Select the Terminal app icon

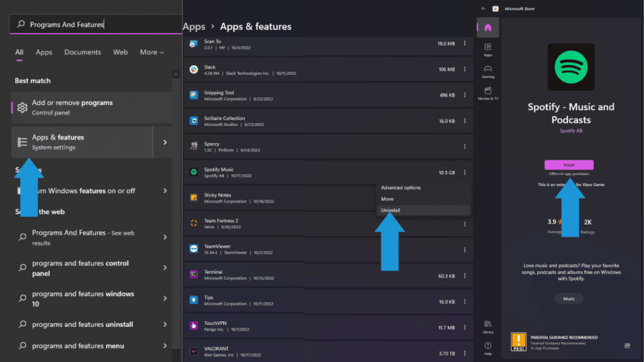click(x=194, y=275)
